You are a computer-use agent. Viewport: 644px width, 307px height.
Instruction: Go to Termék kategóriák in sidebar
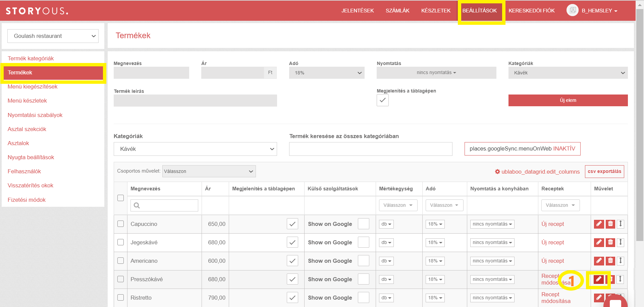pyautogui.click(x=31, y=58)
